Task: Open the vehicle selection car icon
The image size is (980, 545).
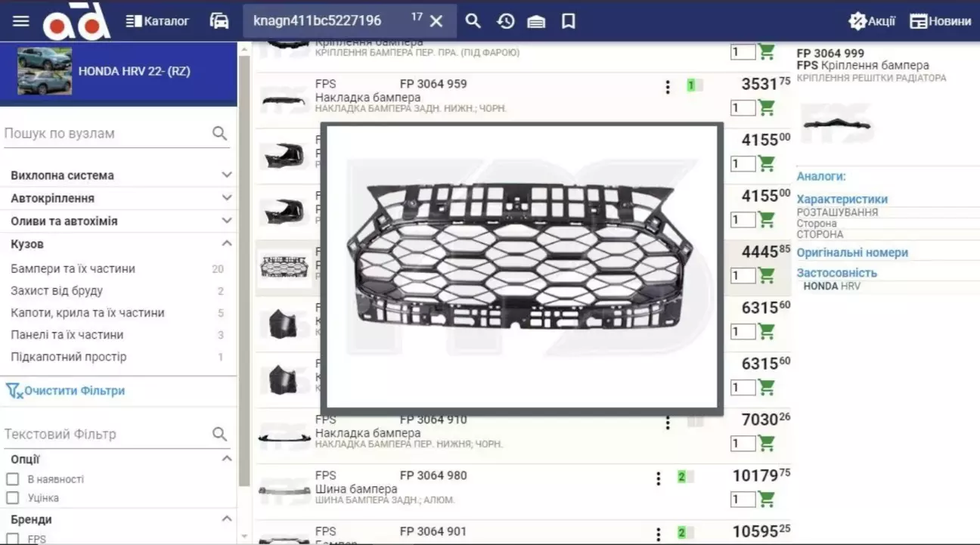Action: pyautogui.click(x=219, y=21)
